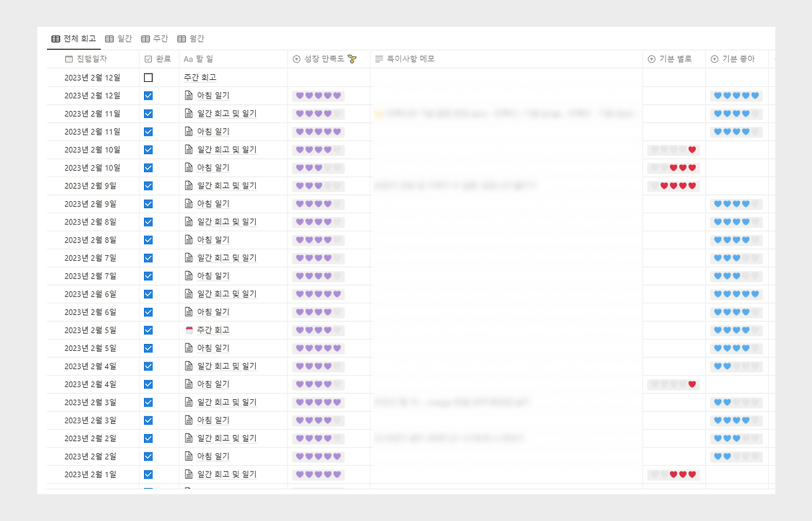This screenshot has width=812, height=521.
Task: Open 성장 만족도 rating for 2월 7일 일간 회고 및 일기
Action: [318, 258]
